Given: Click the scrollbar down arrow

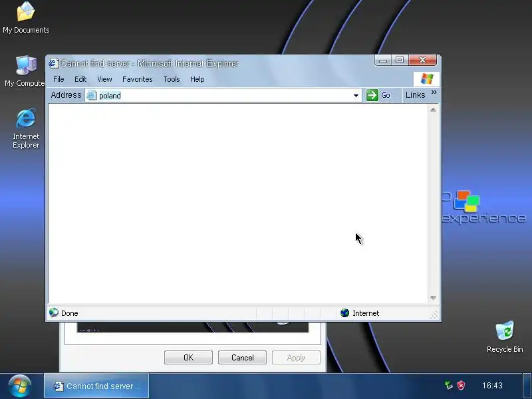Looking at the screenshot, I should [433, 298].
